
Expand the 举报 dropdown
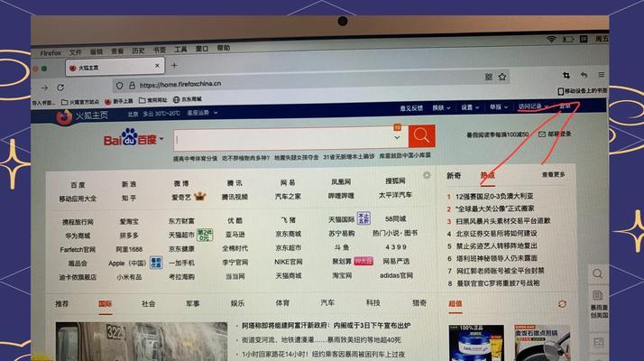click(498, 106)
